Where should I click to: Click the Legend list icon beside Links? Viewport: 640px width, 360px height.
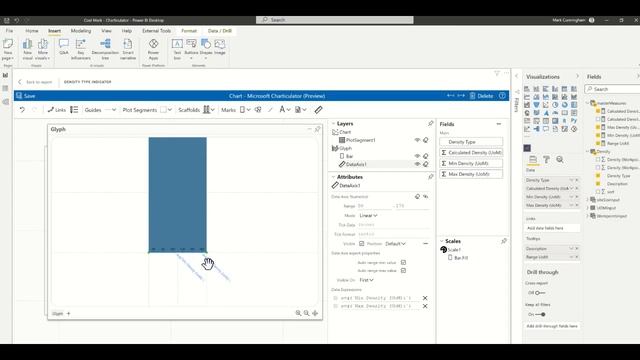coord(74,110)
